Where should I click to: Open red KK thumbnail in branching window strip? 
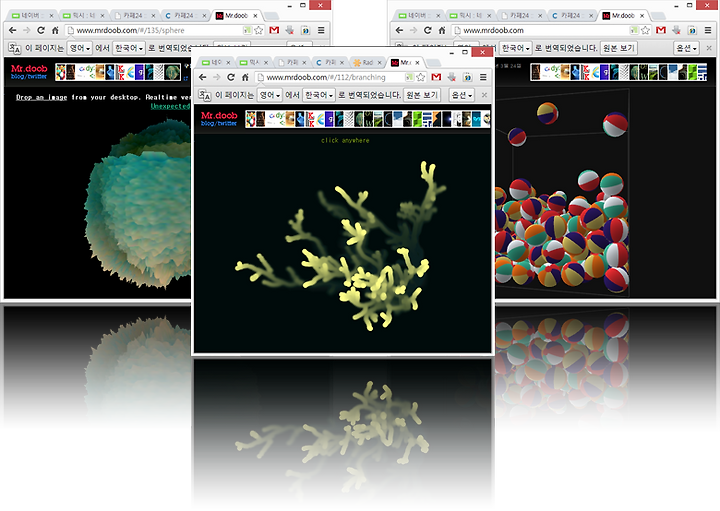click(310, 119)
